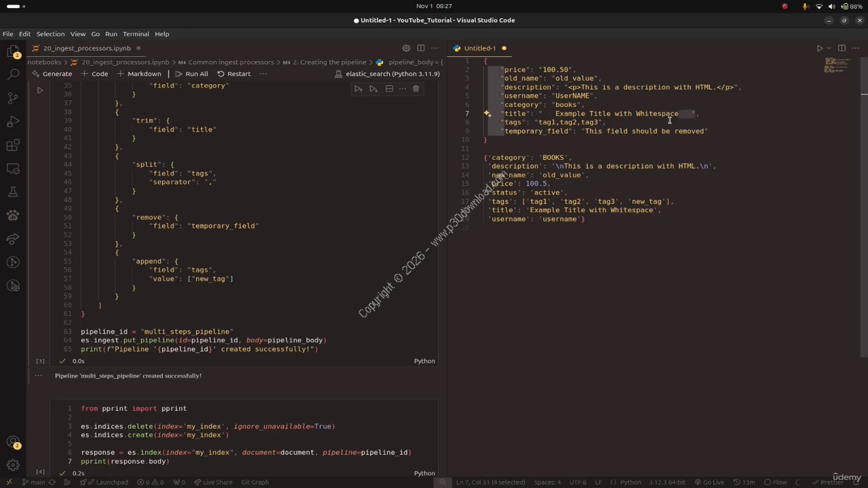Run the cell using the play icon

click(x=40, y=89)
